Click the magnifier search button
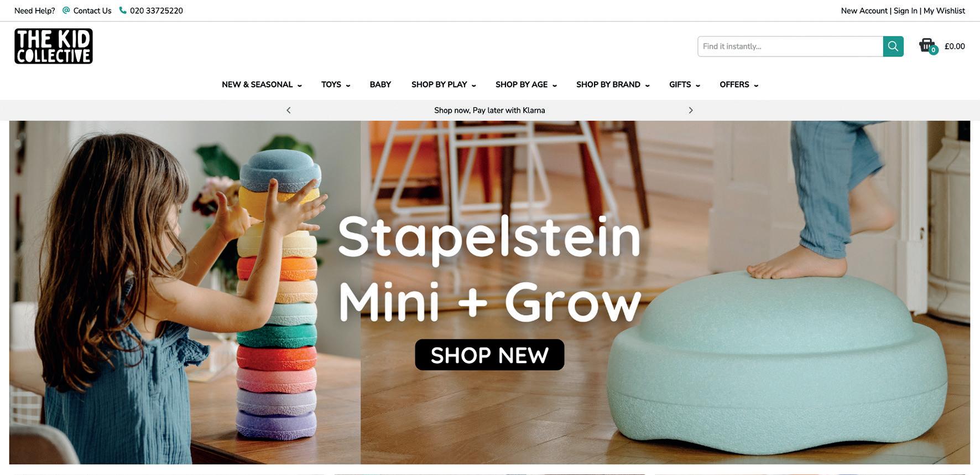 pyautogui.click(x=893, y=47)
